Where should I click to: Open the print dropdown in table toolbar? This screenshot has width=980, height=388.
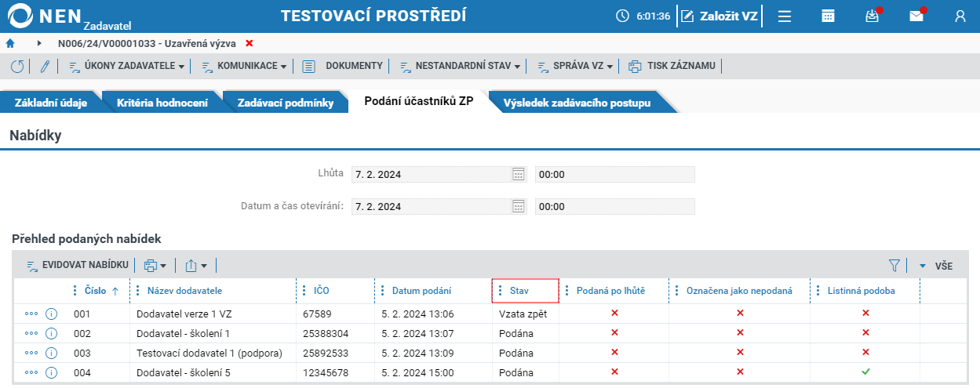(155, 266)
